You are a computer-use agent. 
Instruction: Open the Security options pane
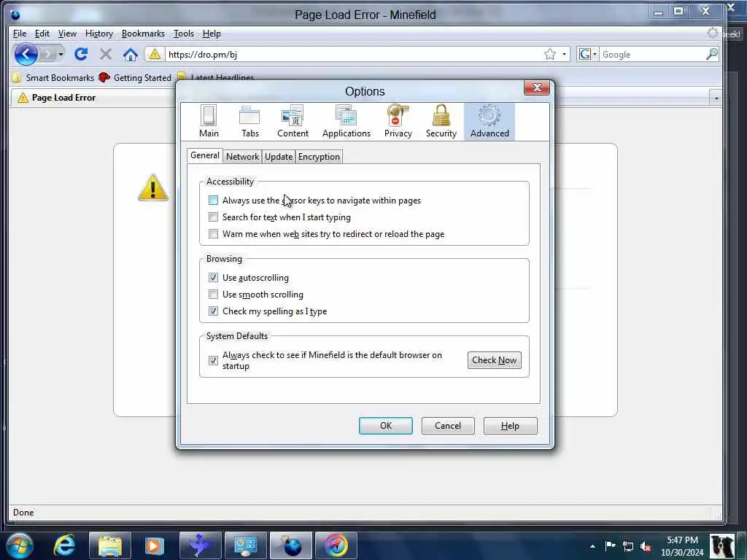(441, 122)
